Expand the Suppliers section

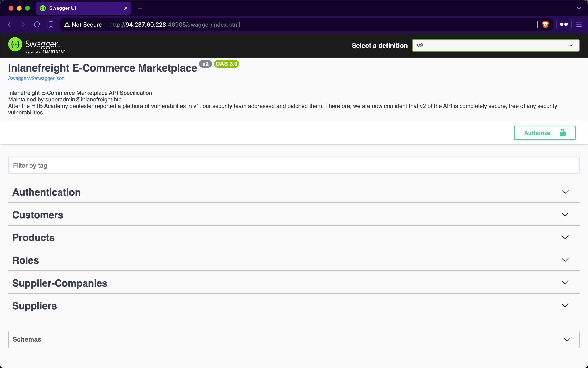click(x=294, y=306)
